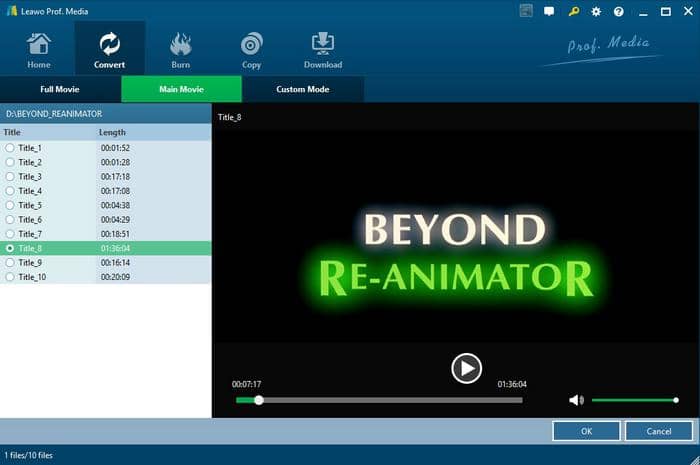Viewport: 700px width, 465px height.
Task: Open activation center key icon
Action: pos(574,12)
